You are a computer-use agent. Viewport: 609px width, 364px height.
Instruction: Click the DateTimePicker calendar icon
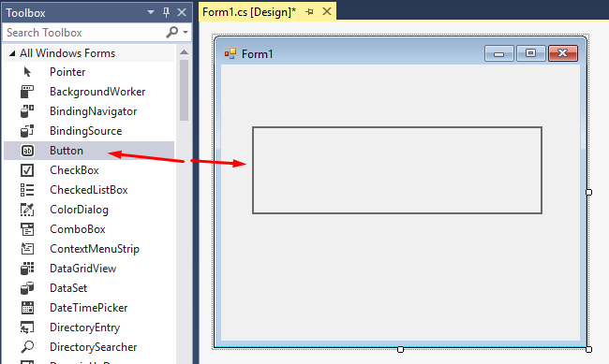click(27, 308)
